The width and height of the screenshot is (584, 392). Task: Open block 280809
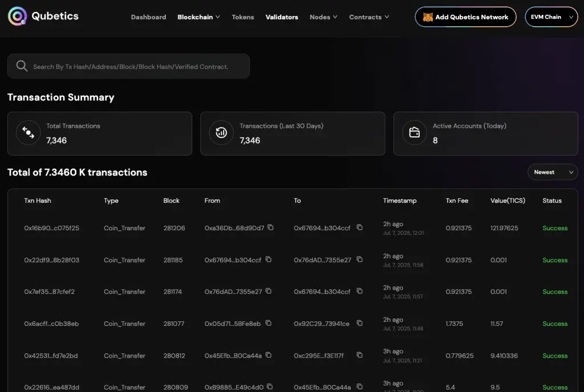pyautogui.click(x=176, y=387)
